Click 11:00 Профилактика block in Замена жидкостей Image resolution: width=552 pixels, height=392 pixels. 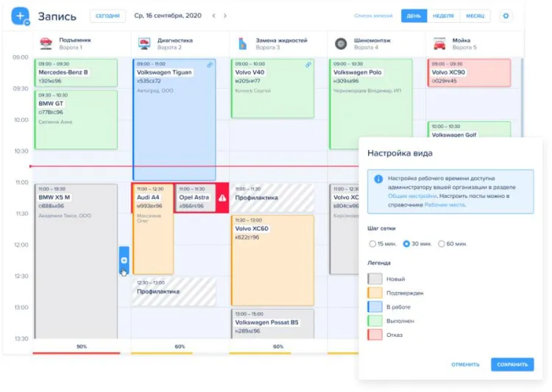[x=272, y=198]
